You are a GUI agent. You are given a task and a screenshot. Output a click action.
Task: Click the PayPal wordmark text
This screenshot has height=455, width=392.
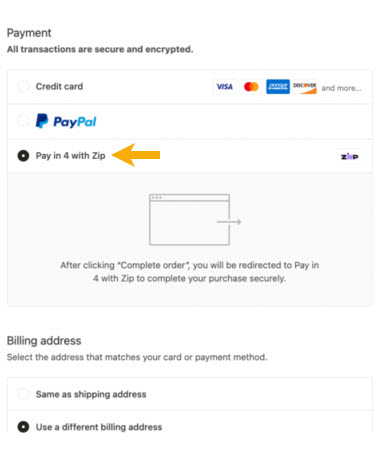click(75, 122)
